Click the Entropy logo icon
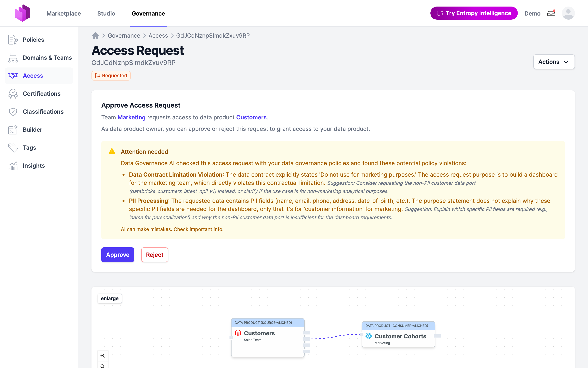Screen dimensions: 588x368 [x=22, y=13]
